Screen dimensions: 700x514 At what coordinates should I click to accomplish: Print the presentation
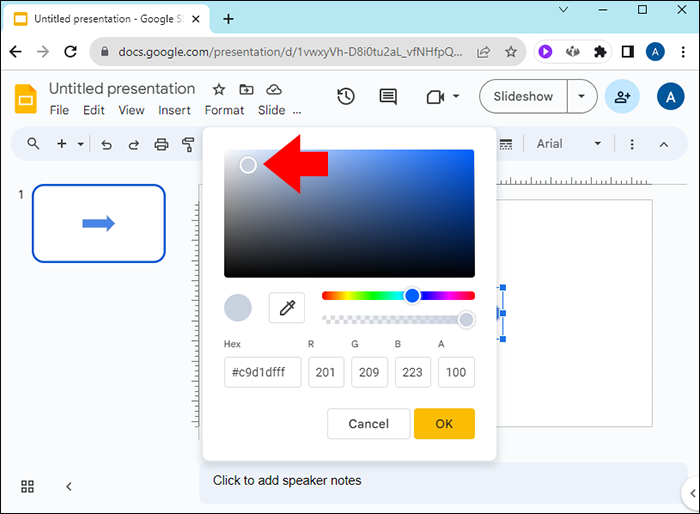point(161,144)
